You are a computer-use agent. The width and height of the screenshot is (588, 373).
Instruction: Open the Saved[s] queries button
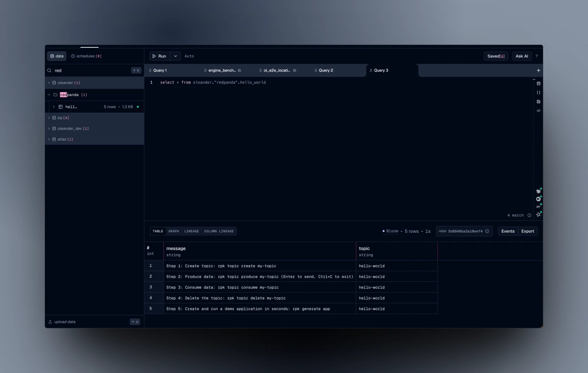pyautogui.click(x=496, y=56)
